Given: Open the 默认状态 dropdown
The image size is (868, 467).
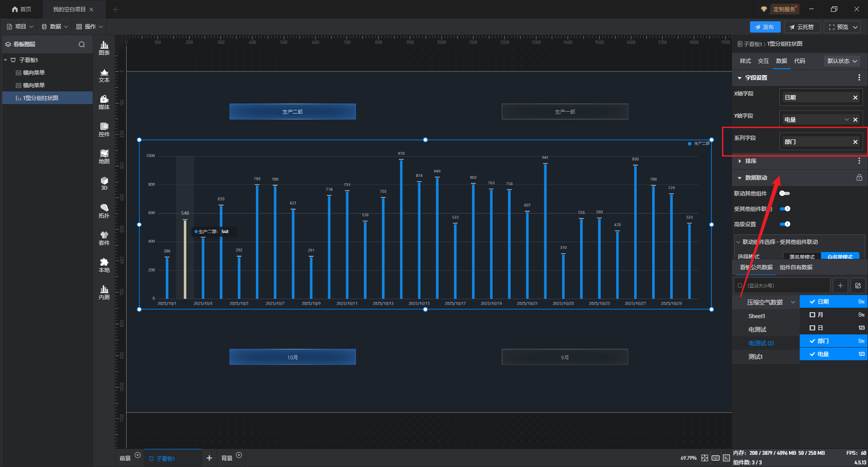Looking at the screenshot, I should coord(842,61).
